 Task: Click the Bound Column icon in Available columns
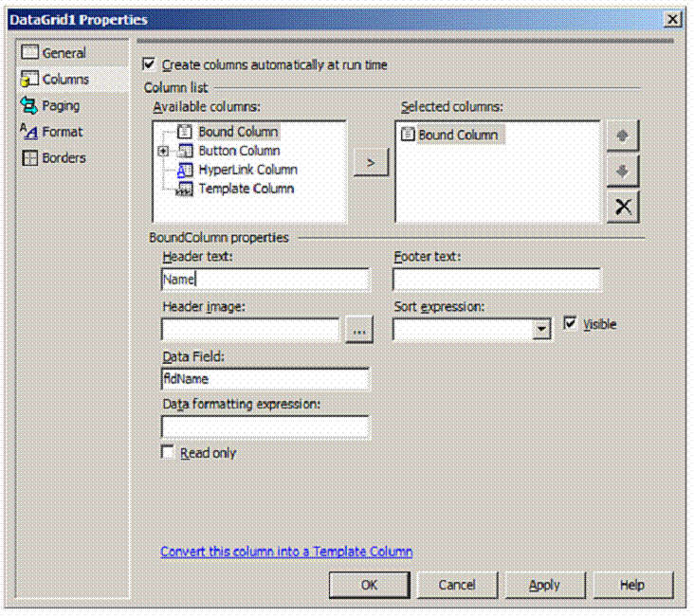[185, 132]
